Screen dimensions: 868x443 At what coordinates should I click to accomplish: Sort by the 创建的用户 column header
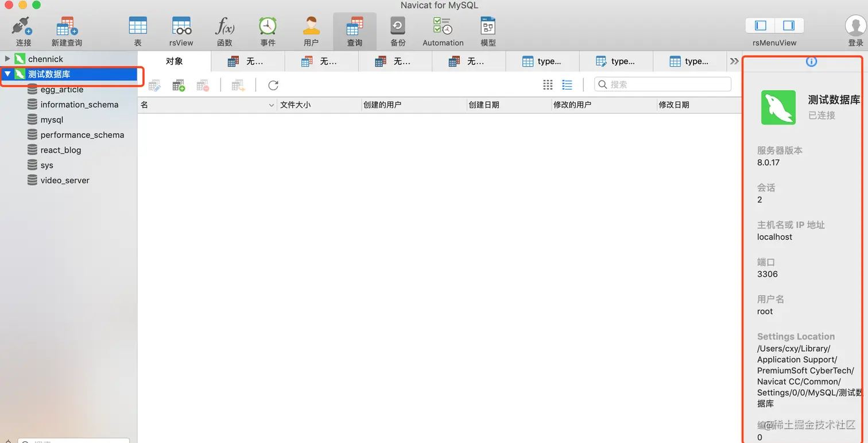click(413, 105)
